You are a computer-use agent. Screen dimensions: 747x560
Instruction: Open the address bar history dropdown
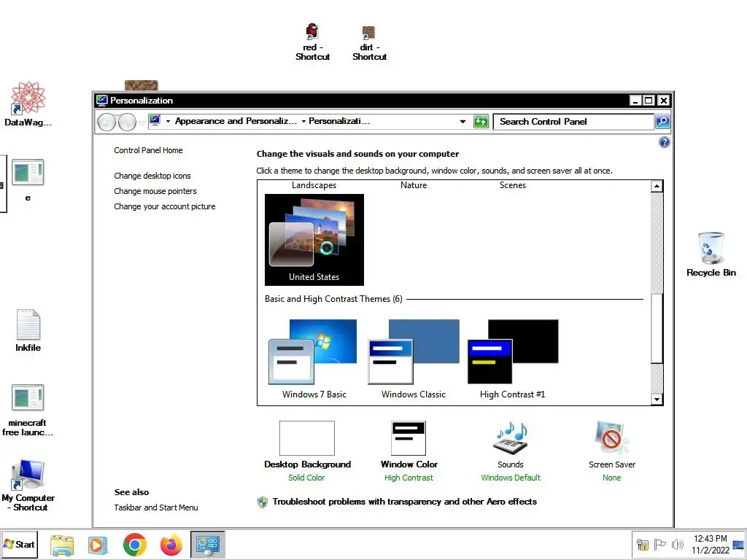462,122
